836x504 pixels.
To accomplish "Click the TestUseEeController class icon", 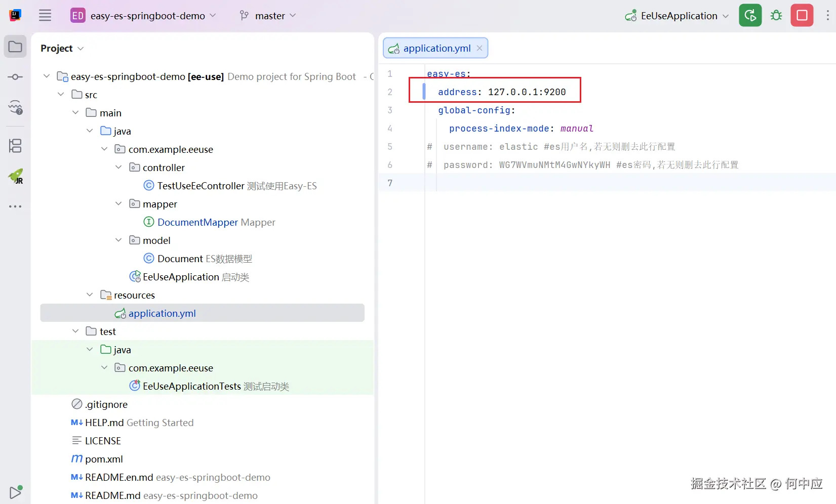I will 149,185.
